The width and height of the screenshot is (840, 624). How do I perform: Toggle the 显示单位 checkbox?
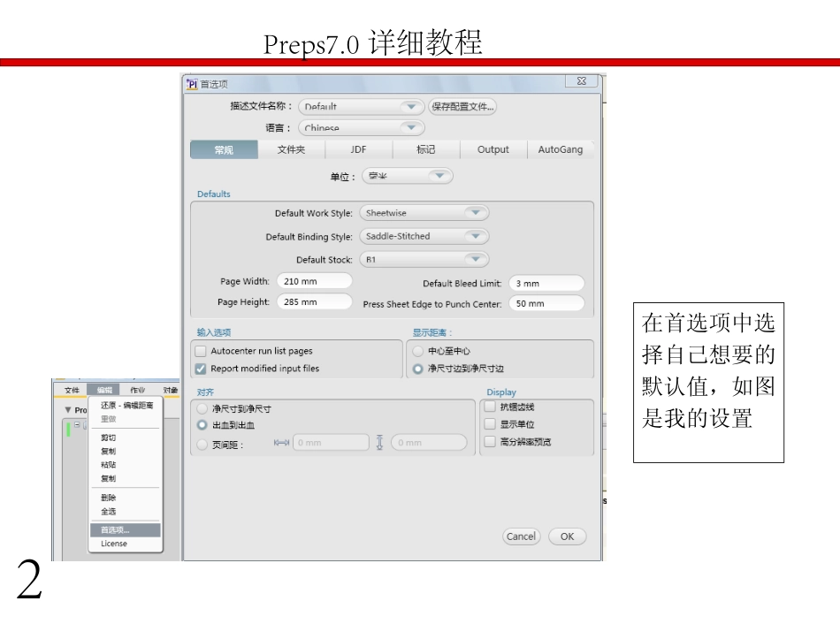click(x=490, y=424)
